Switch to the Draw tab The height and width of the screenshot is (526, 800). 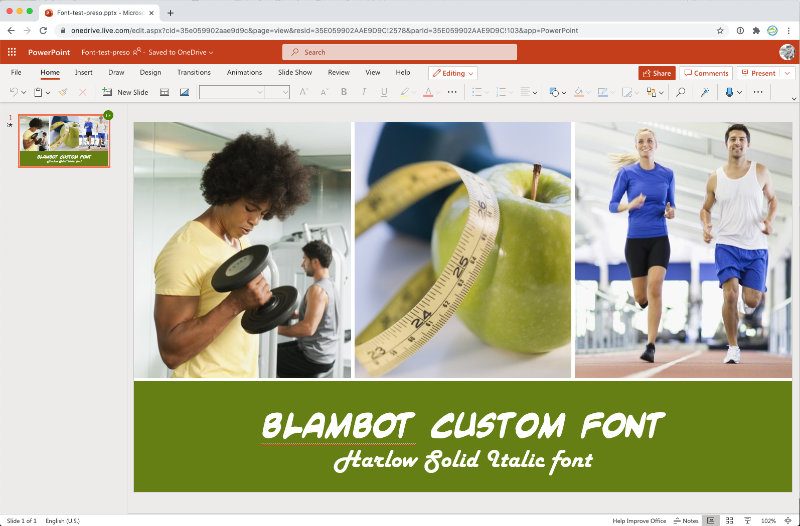coord(116,72)
